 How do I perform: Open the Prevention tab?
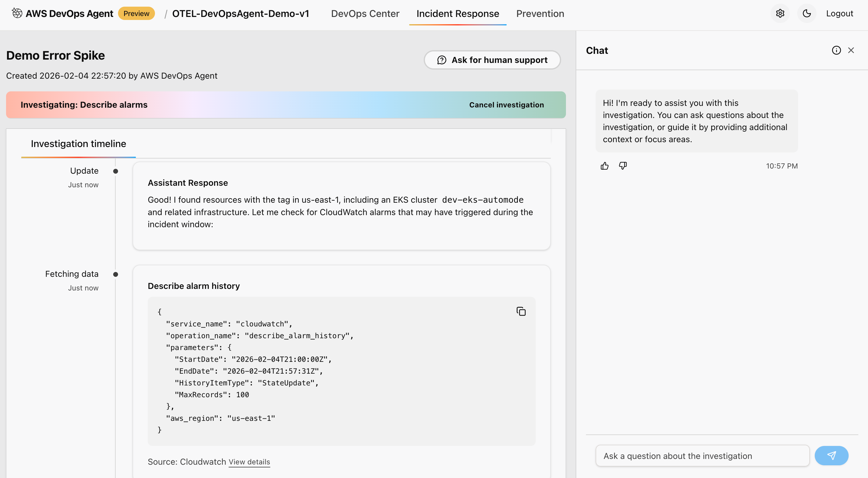(541, 14)
